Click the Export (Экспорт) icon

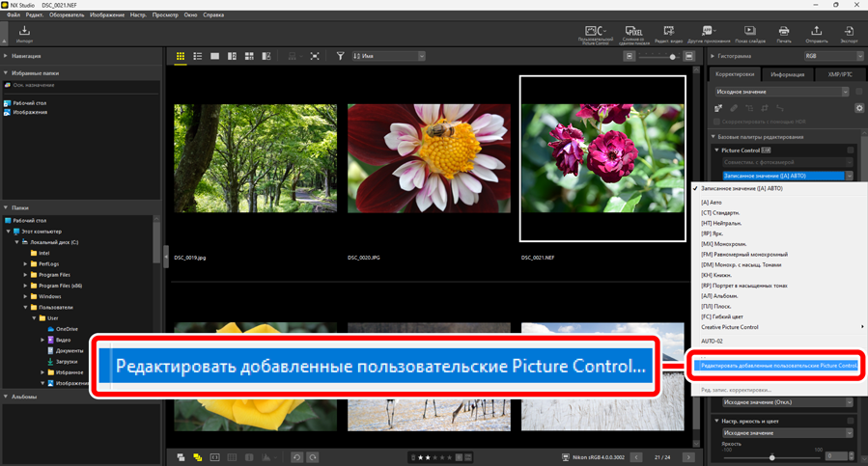849,34
